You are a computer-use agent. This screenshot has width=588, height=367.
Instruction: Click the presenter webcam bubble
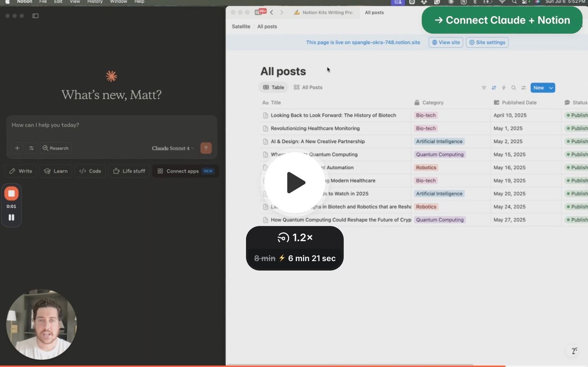click(41, 325)
